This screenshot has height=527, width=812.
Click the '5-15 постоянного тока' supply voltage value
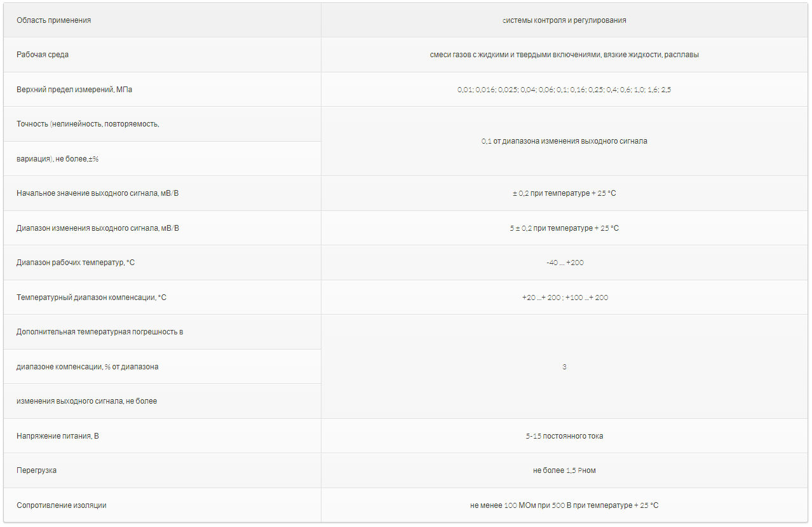[564, 436]
